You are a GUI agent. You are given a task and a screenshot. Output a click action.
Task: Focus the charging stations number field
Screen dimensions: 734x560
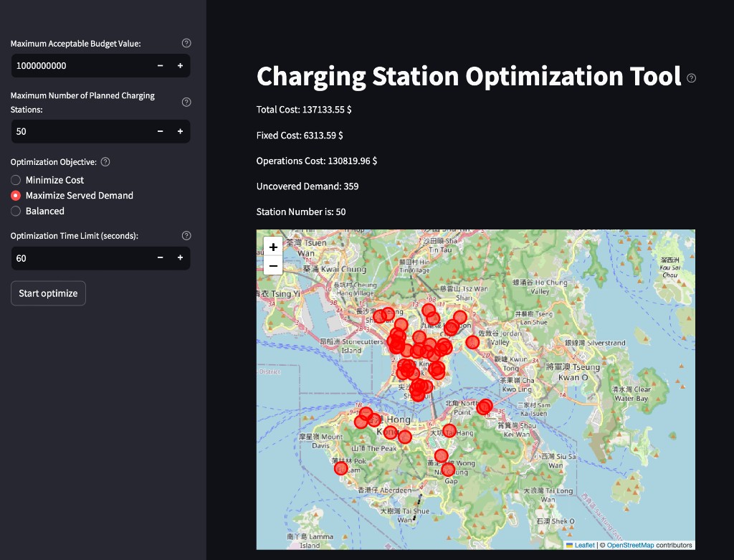pyautogui.click(x=80, y=131)
